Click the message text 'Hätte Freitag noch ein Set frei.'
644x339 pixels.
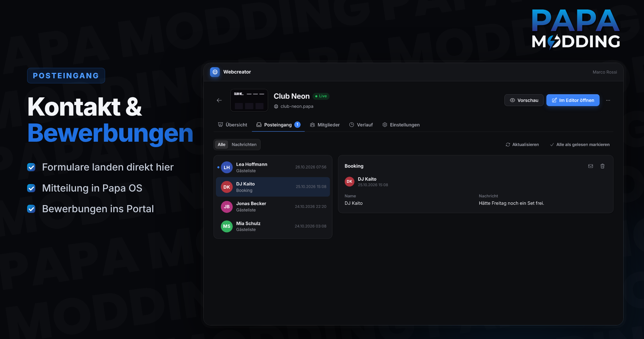(x=511, y=203)
